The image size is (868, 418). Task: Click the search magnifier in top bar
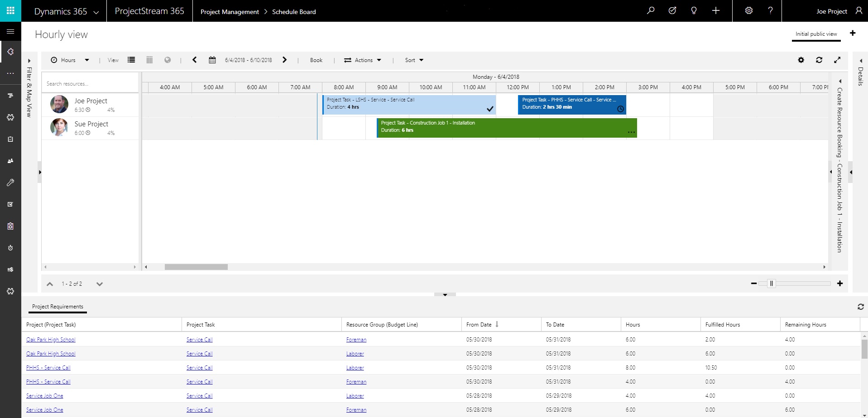(x=651, y=11)
